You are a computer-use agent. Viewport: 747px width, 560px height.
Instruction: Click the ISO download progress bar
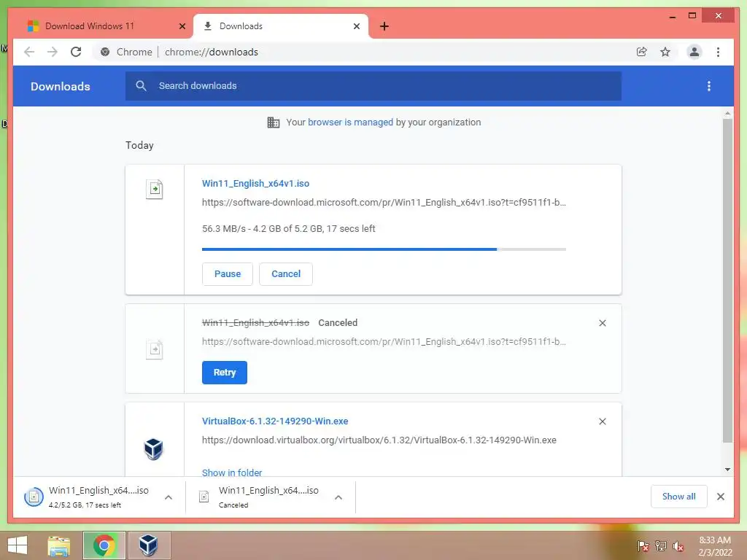click(384, 249)
